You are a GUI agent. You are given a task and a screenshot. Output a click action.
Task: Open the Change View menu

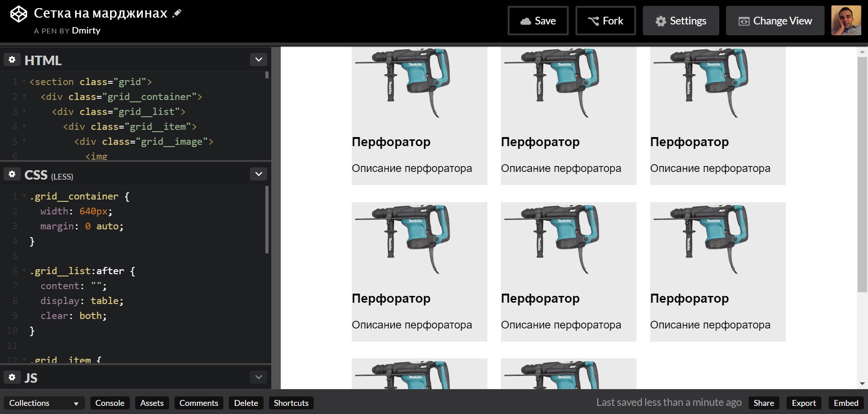pyautogui.click(x=775, y=21)
